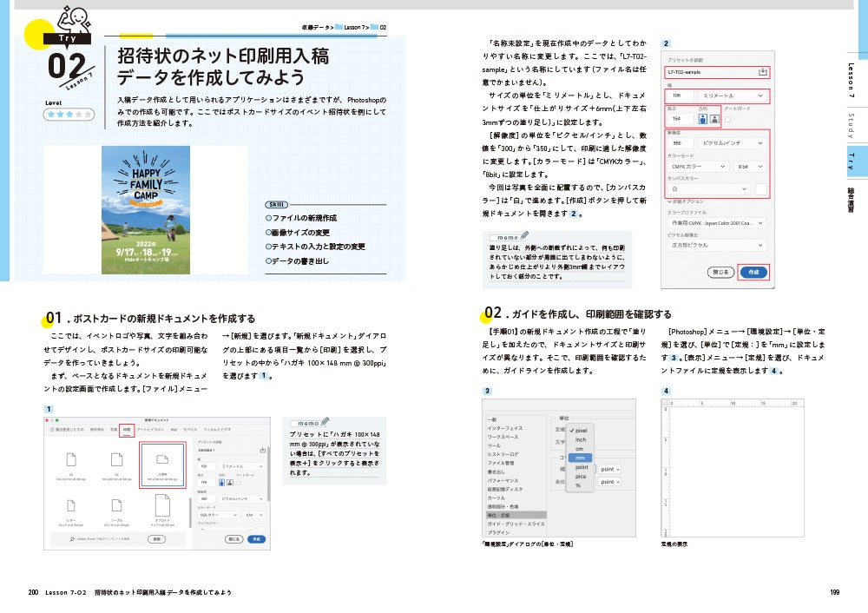Click the clock icon on 最近使用したもの tab
868x613 pixels.
[52, 429]
